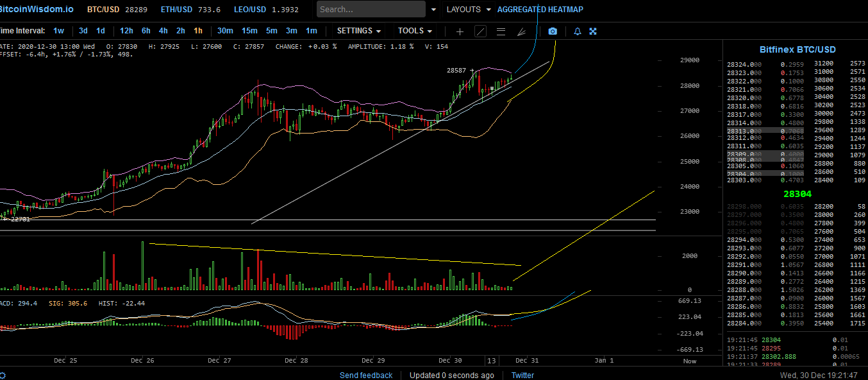Select ask row at 28320.000
The height and width of the screenshot is (380, 868).
(x=767, y=98)
